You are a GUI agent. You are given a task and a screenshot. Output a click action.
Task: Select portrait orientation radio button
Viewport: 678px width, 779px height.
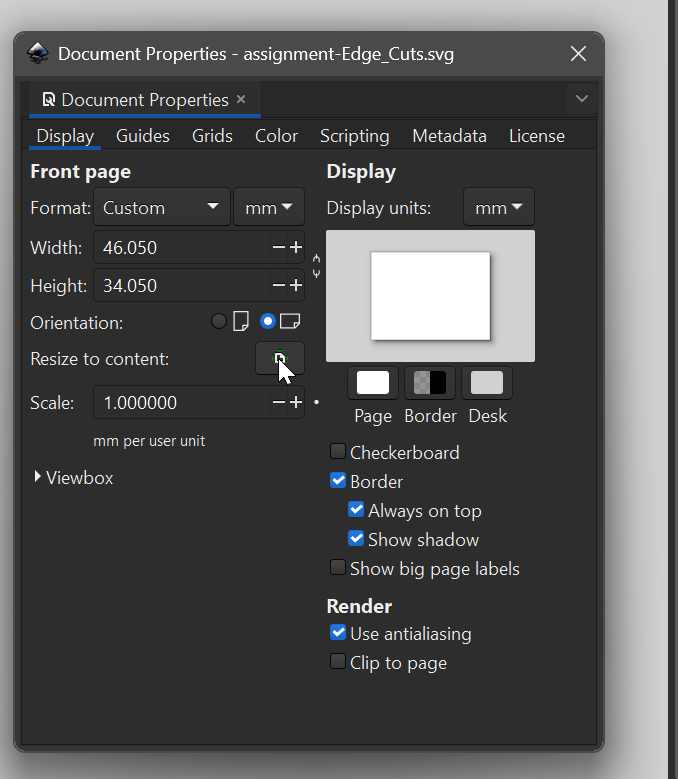click(219, 321)
